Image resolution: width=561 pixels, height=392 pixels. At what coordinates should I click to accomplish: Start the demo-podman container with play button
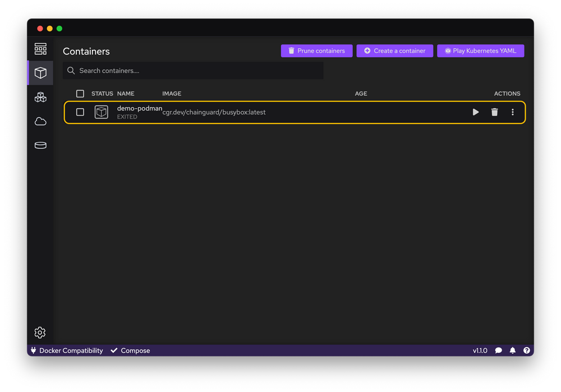[x=475, y=112]
